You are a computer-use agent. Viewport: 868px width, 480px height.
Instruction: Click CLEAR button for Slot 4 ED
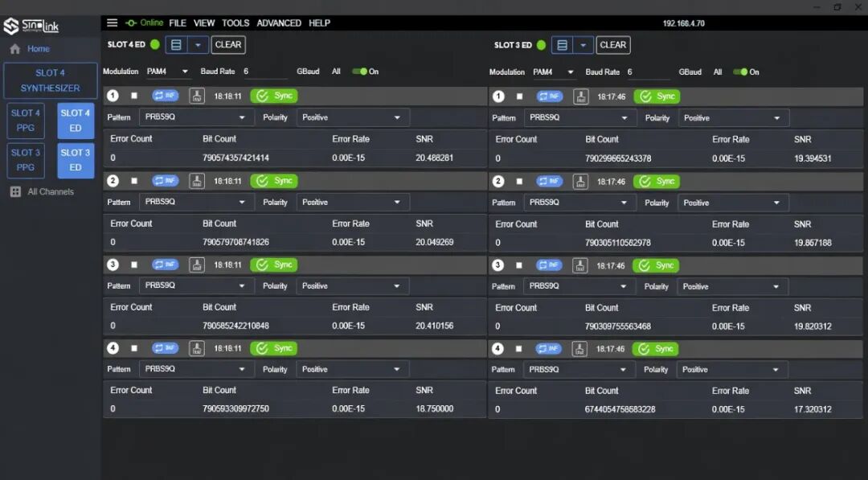tap(228, 45)
